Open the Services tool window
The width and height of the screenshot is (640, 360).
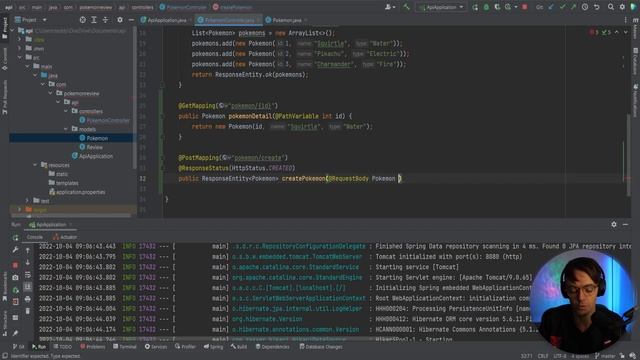tap(156, 347)
